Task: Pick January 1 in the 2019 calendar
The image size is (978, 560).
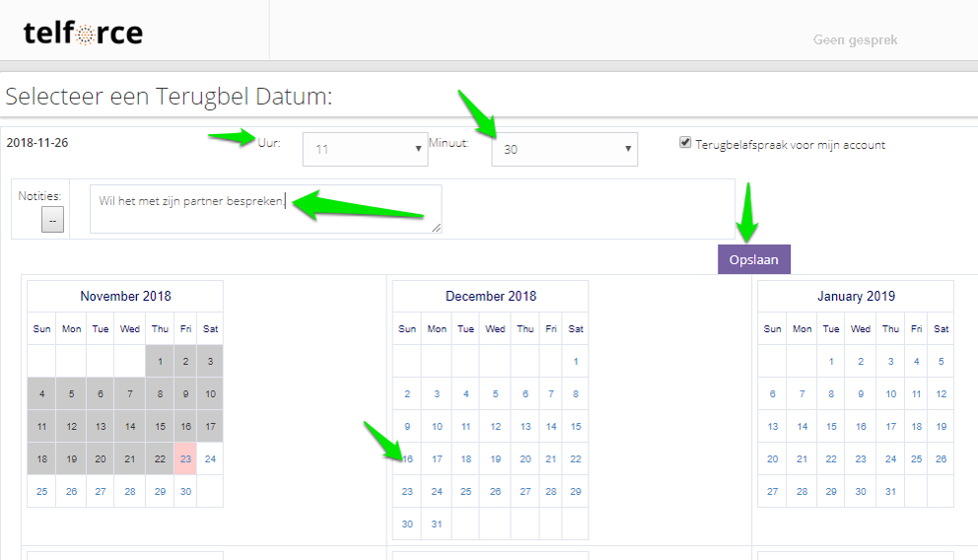Action: (831, 362)
